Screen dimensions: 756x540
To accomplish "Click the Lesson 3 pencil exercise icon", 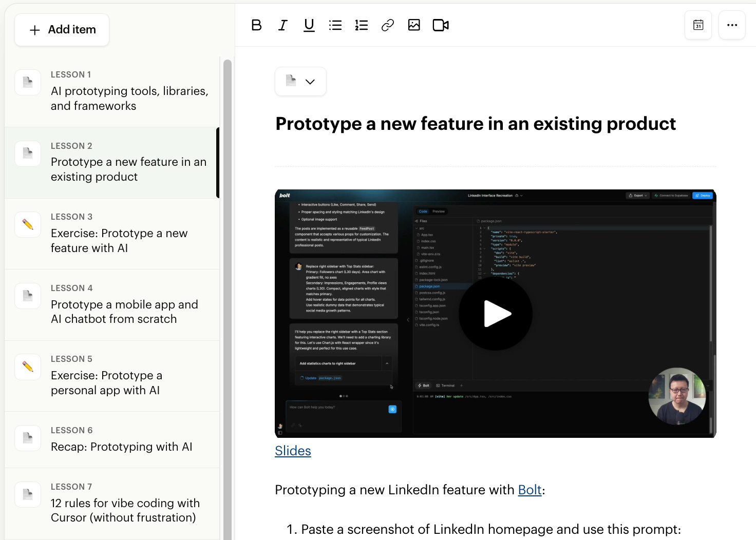I will [28, 224].
